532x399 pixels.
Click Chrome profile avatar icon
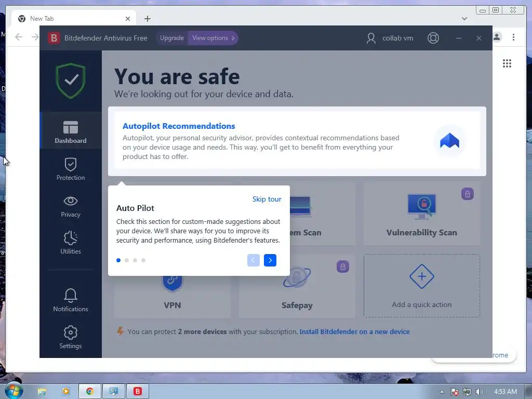click(497, 37)
